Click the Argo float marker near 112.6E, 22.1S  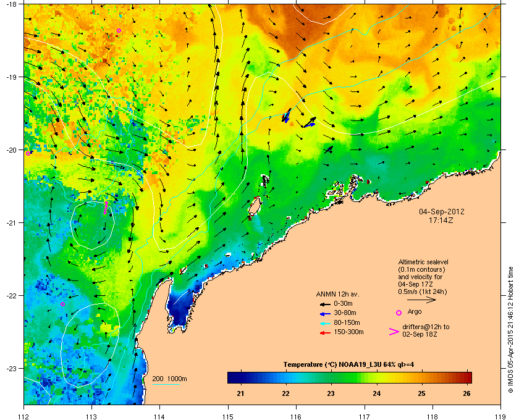[63, 304]
